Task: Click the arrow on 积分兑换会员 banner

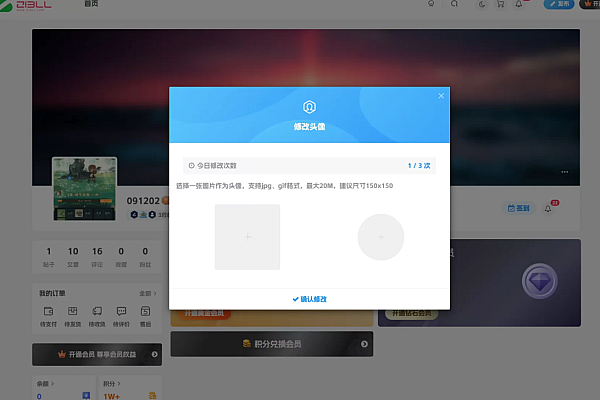Action: click(364, 344)
